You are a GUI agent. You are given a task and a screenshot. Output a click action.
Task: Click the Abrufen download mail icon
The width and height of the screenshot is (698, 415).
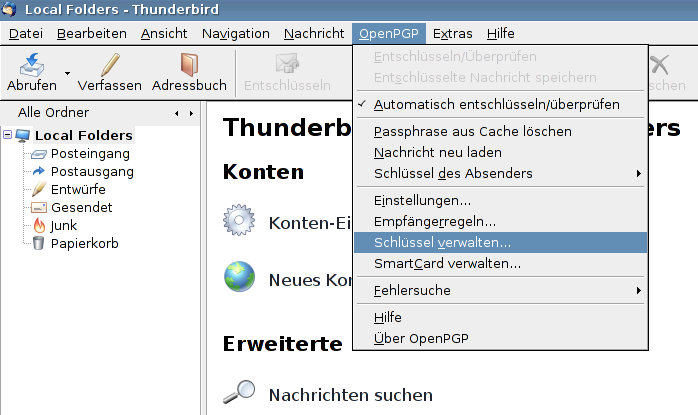click(x=31, y=66)
